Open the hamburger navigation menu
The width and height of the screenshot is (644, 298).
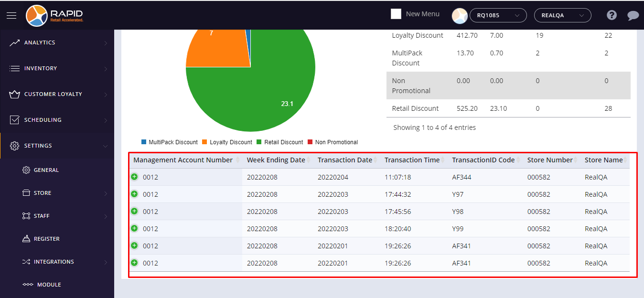[x=11, y=15]
